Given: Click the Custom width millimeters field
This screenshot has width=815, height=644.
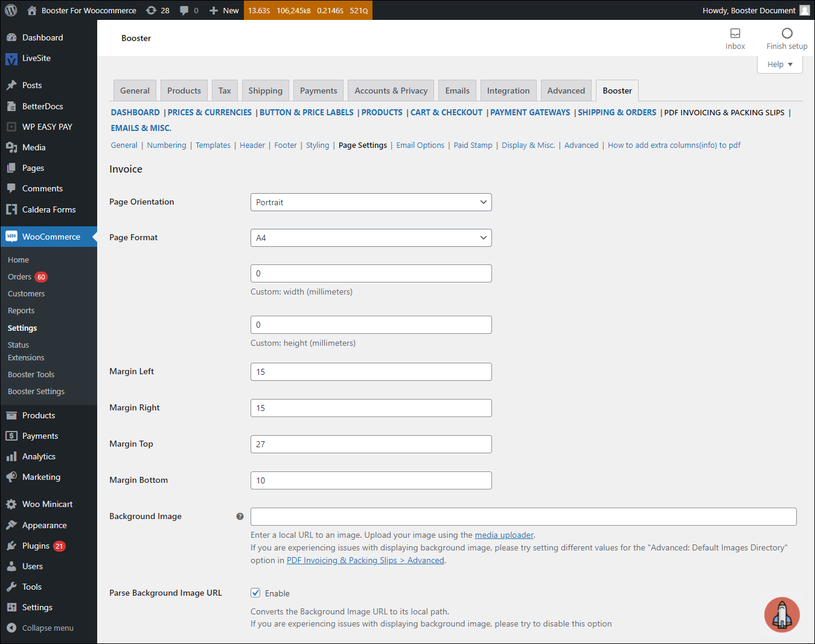Looking at the screenshot, I should coord(371,273).
